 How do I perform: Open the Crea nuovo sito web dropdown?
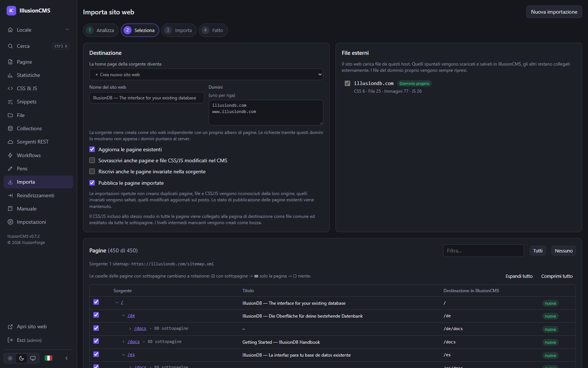(x=206, y=74)
